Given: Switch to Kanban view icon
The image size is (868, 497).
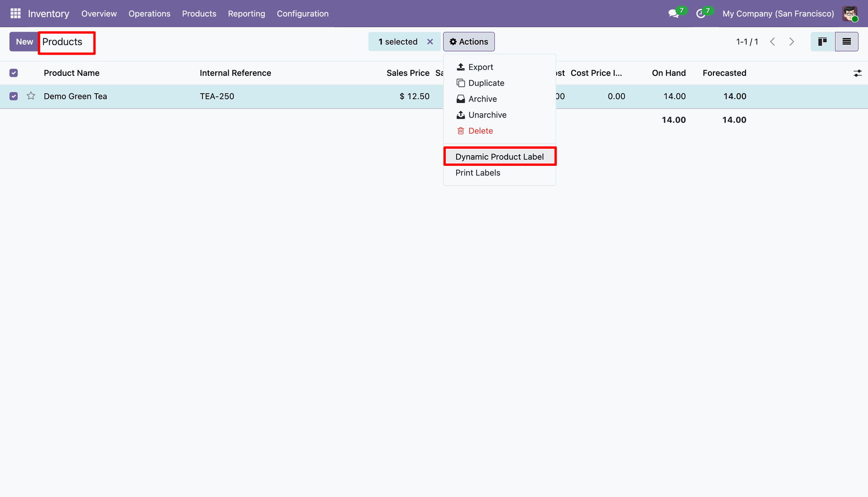Looking at the screenshot, I should [x=822, y=42].
